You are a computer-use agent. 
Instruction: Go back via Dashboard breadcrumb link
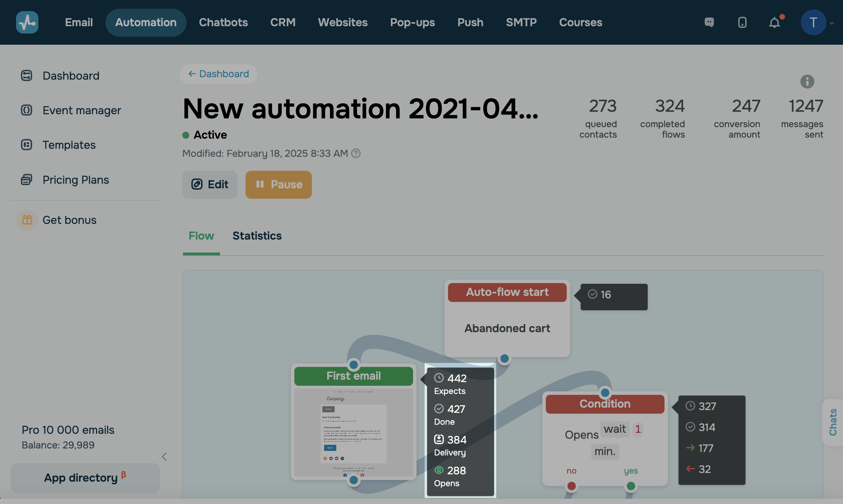[x=218, y=74]
